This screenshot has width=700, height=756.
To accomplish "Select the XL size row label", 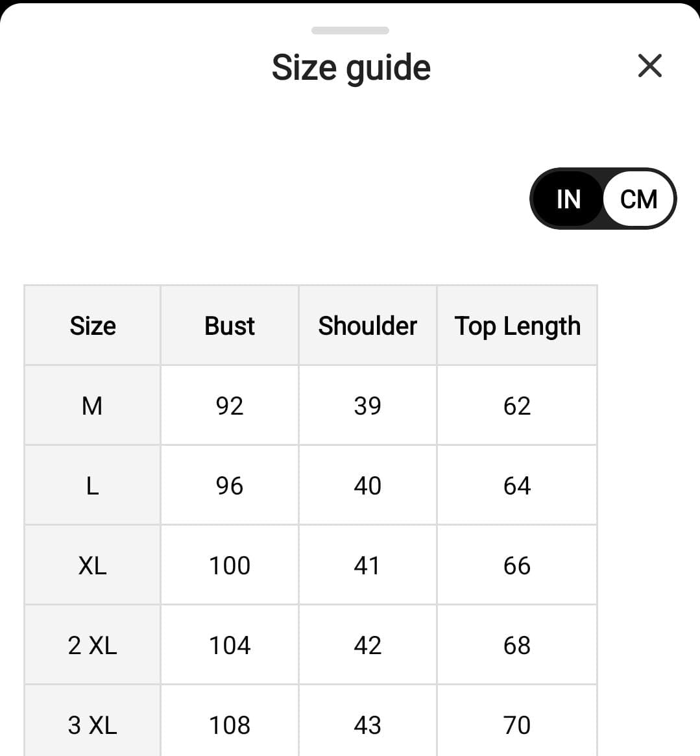I will tap(92, 565).
